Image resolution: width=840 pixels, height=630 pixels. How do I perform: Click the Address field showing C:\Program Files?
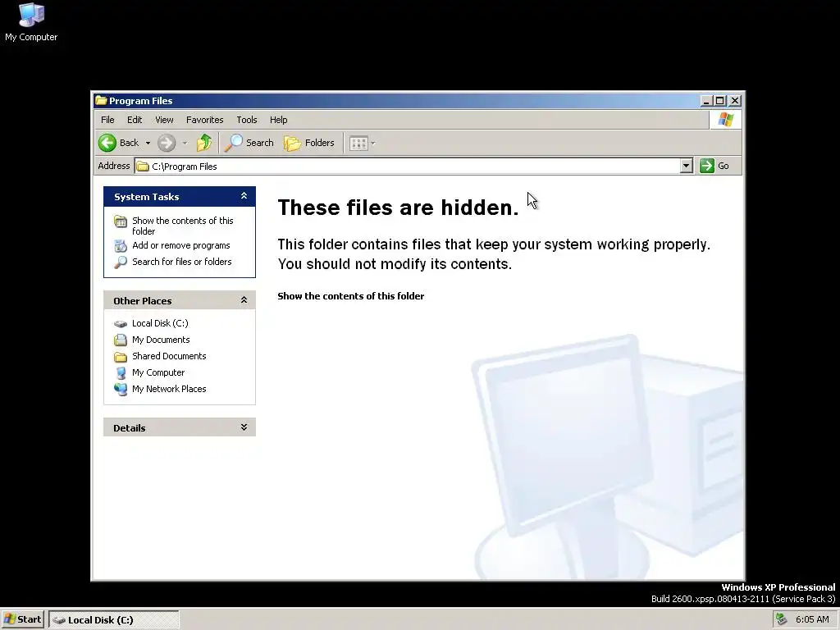pos(408,166)
